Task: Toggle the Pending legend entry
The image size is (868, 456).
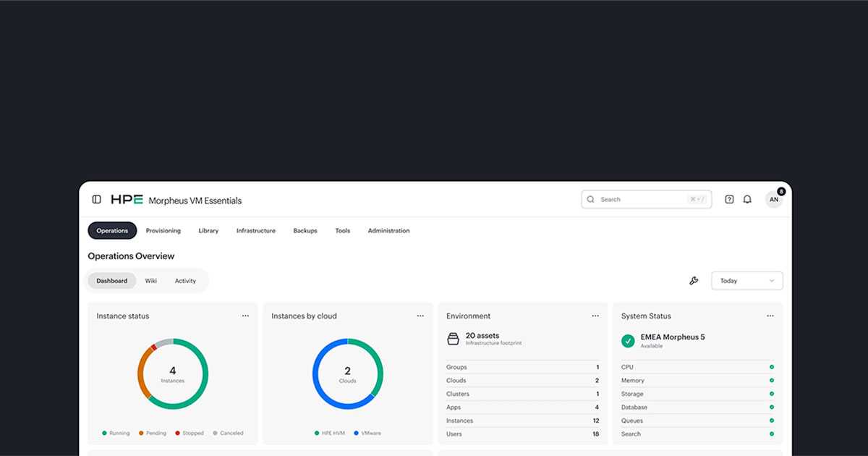Action: 153,434
